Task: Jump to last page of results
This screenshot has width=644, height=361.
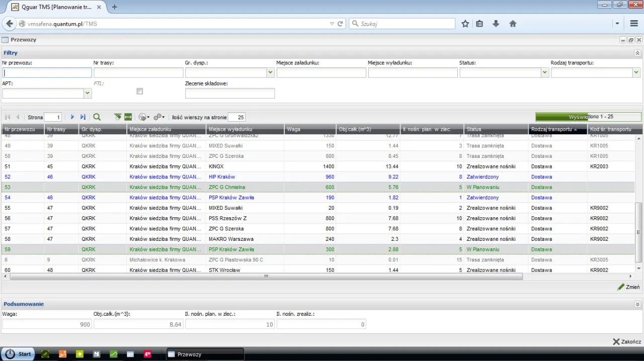Action: (x=83, y=117)
